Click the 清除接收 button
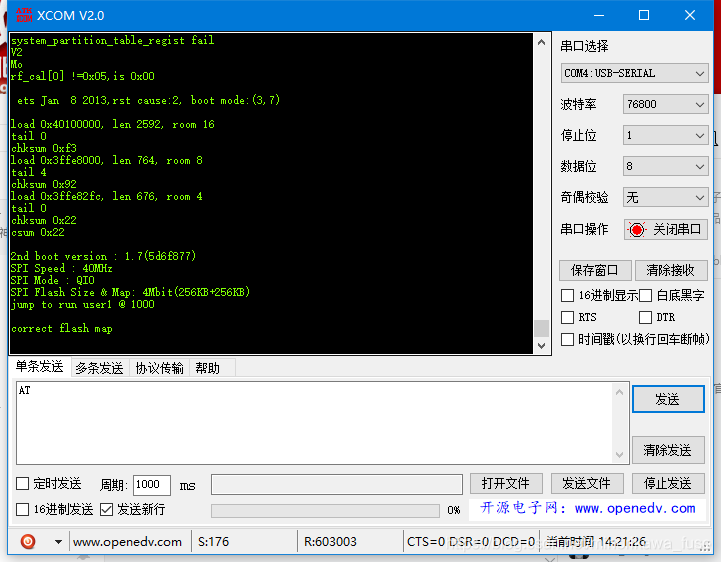The image size is (721, 562). 670,270
